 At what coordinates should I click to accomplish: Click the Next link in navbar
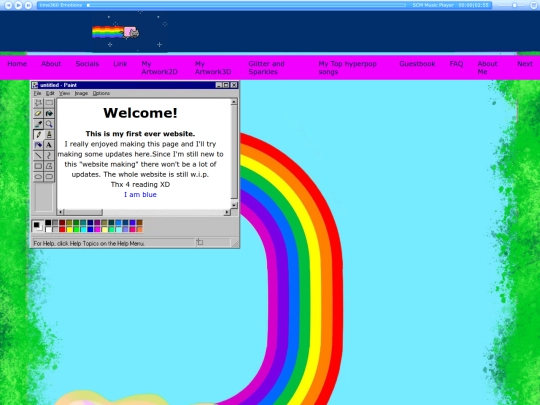click(x=525, y=64)
